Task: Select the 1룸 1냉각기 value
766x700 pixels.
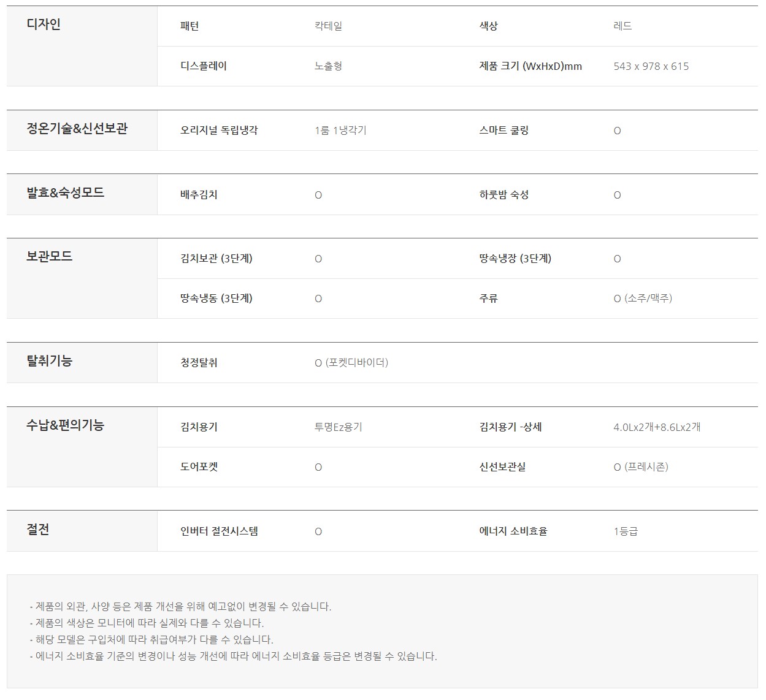Action: [x=340, y=131]
